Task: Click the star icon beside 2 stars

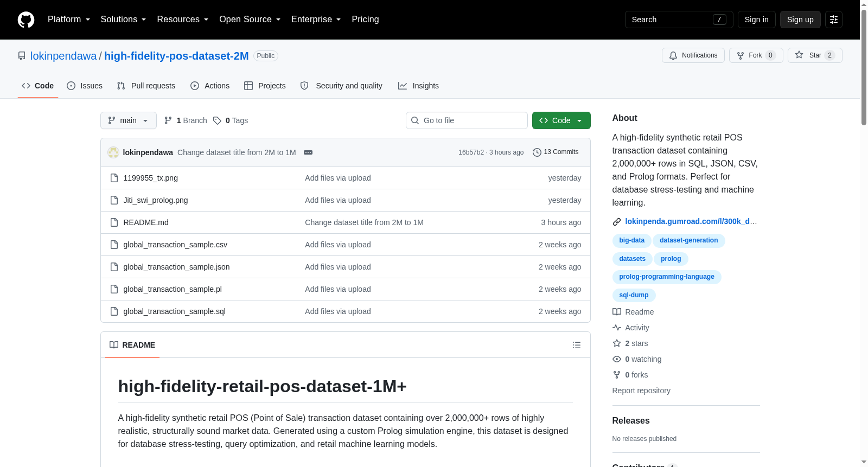Action: (617, 343)
